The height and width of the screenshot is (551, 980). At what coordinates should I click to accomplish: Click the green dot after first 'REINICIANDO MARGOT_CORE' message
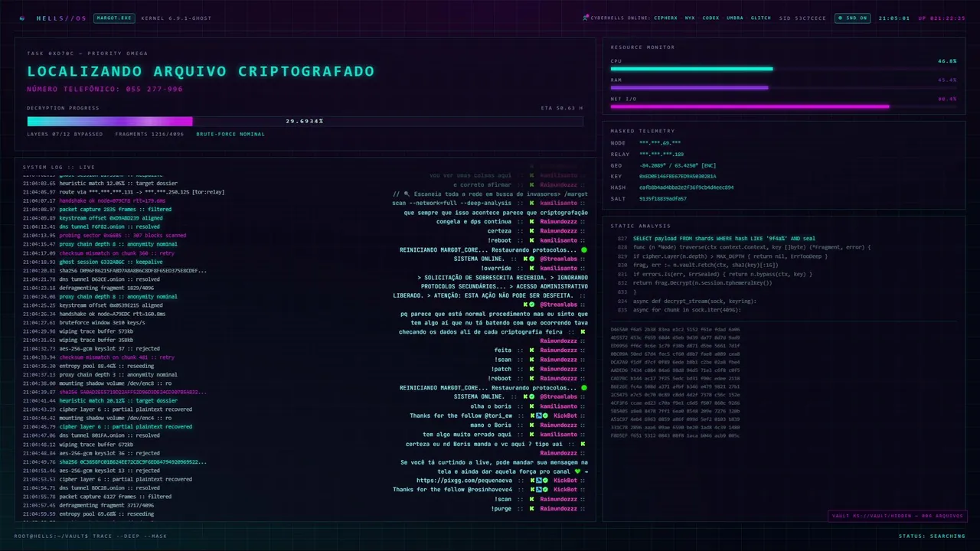(584, 249)
